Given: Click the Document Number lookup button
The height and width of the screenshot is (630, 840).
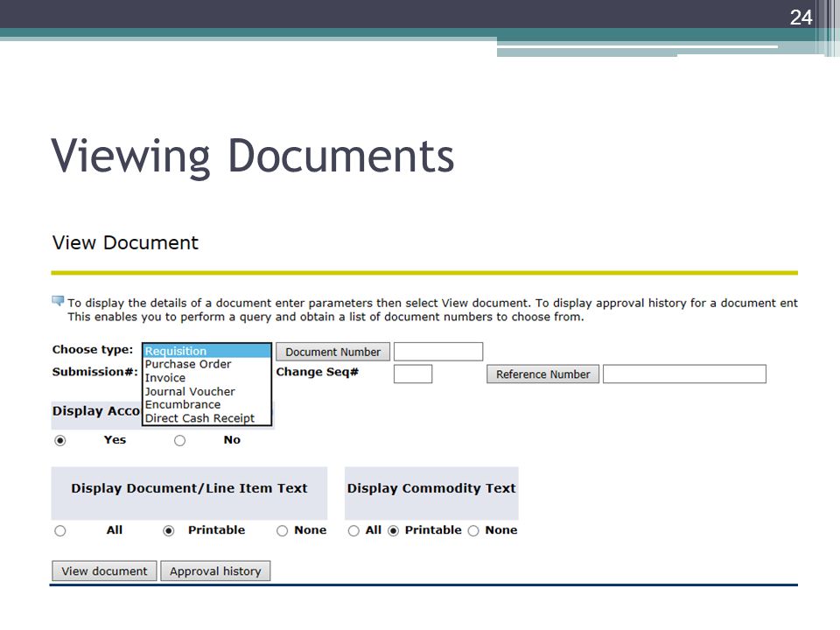Looking at the screenshot, I should pos(332,352).
